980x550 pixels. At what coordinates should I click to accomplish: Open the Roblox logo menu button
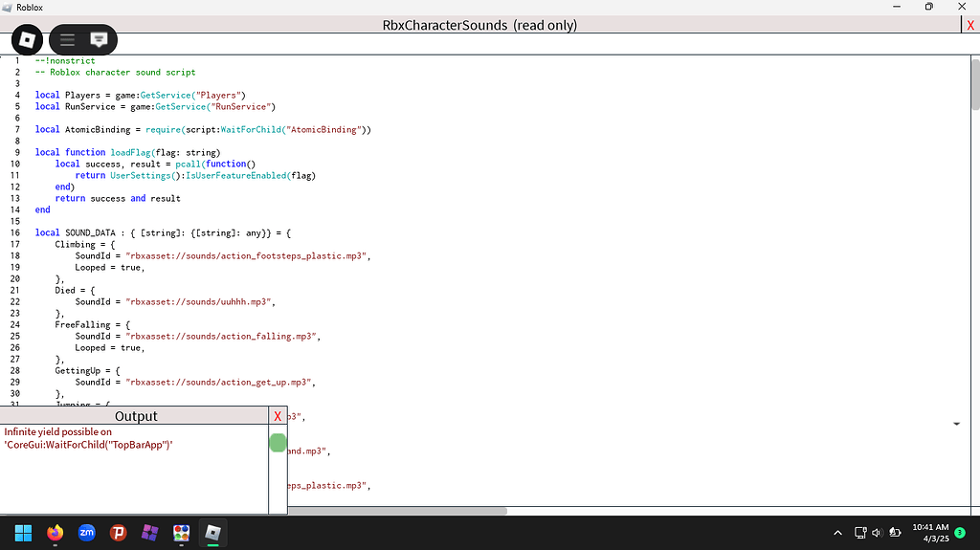click(x=28, y=39)
